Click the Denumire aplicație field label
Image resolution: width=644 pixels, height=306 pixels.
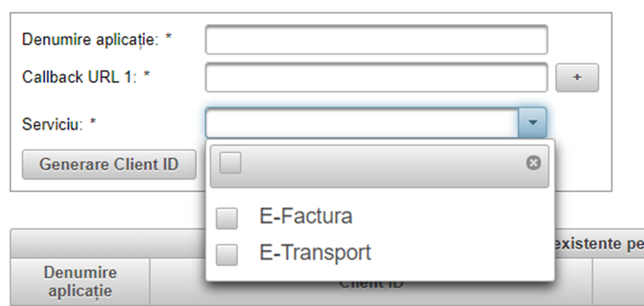pos(96,40)
